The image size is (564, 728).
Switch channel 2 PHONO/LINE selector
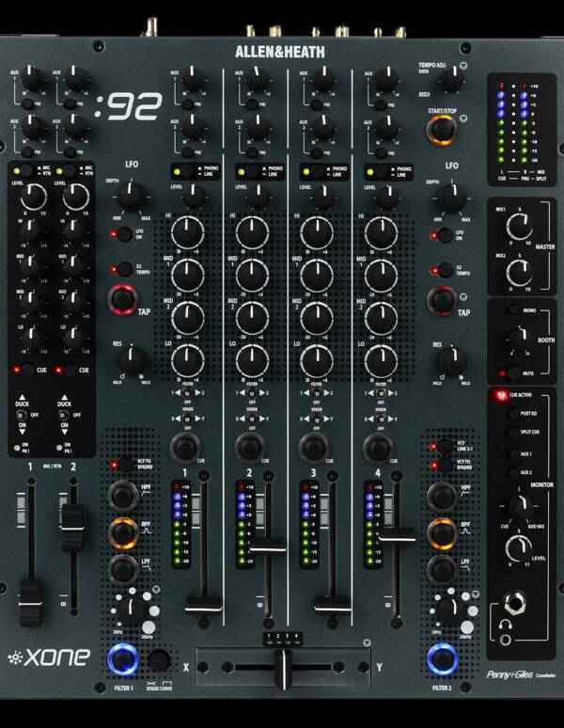(251, 171)
